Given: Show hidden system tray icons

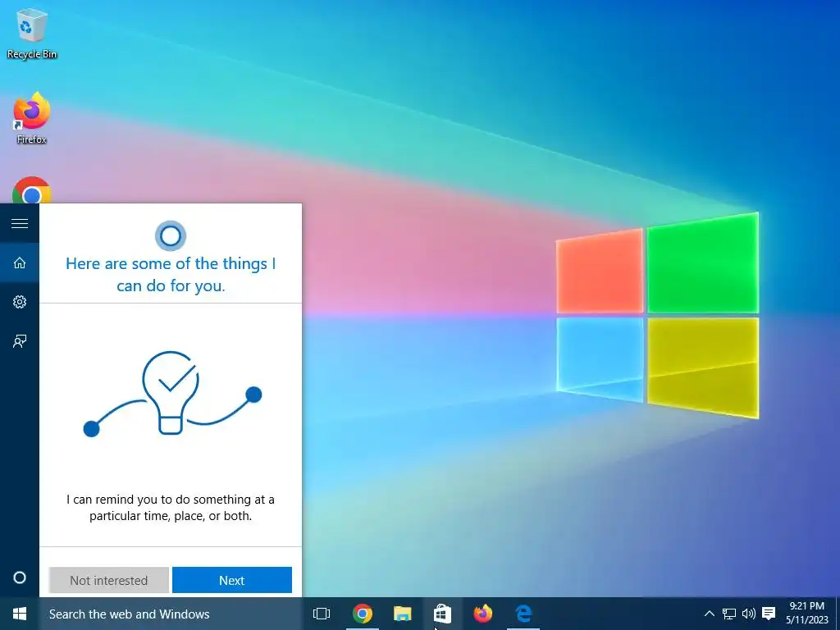Looking at the screenshot, I should click(x=709, y=614).
